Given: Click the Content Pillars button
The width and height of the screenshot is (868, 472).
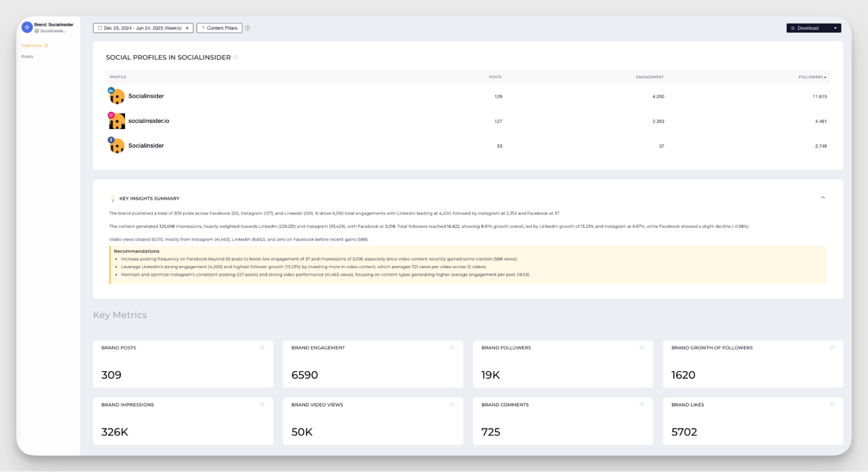Looking at the screenshot, I should pyautogui.click(x=219, y=28).
